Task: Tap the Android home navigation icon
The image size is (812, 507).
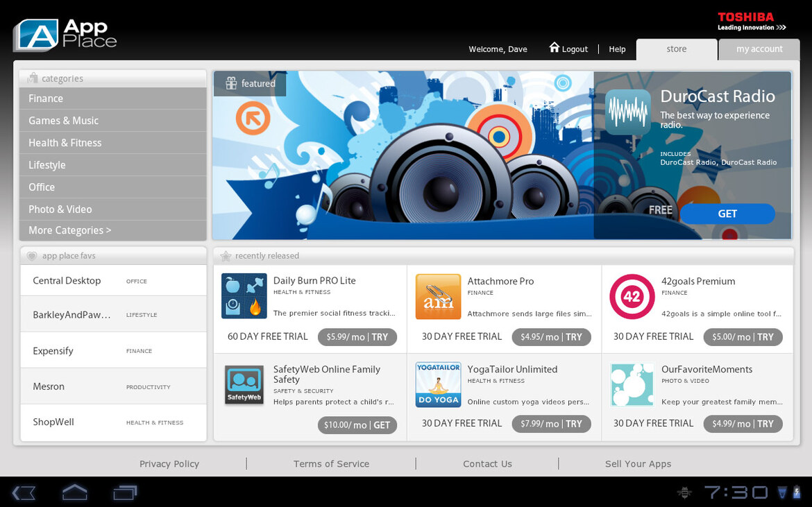Action: 74,492
